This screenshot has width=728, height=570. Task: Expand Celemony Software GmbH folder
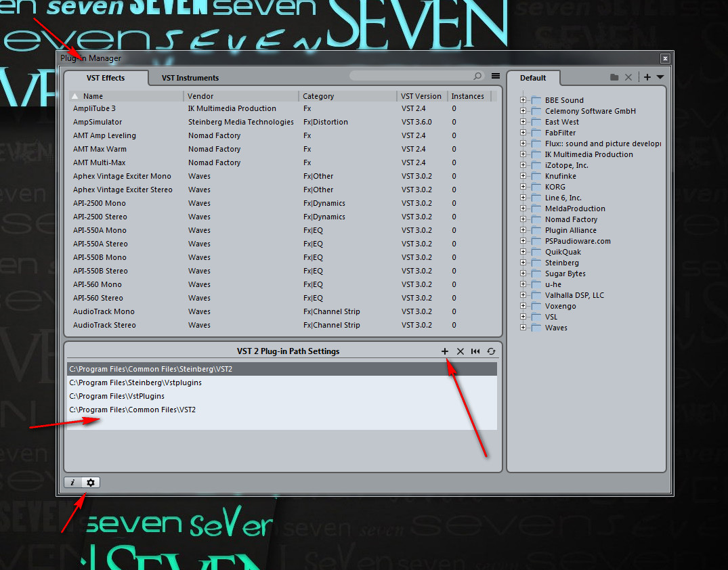(523, 111)
